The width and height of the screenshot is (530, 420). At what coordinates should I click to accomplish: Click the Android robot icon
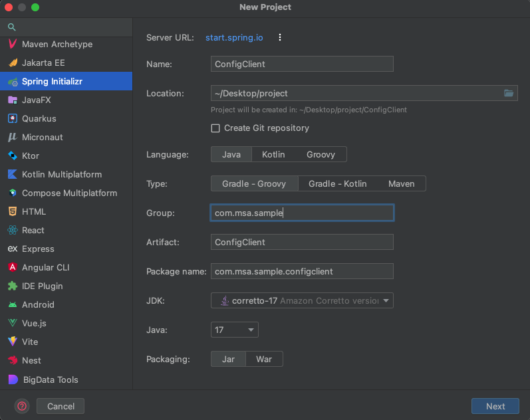coord(13,305)
